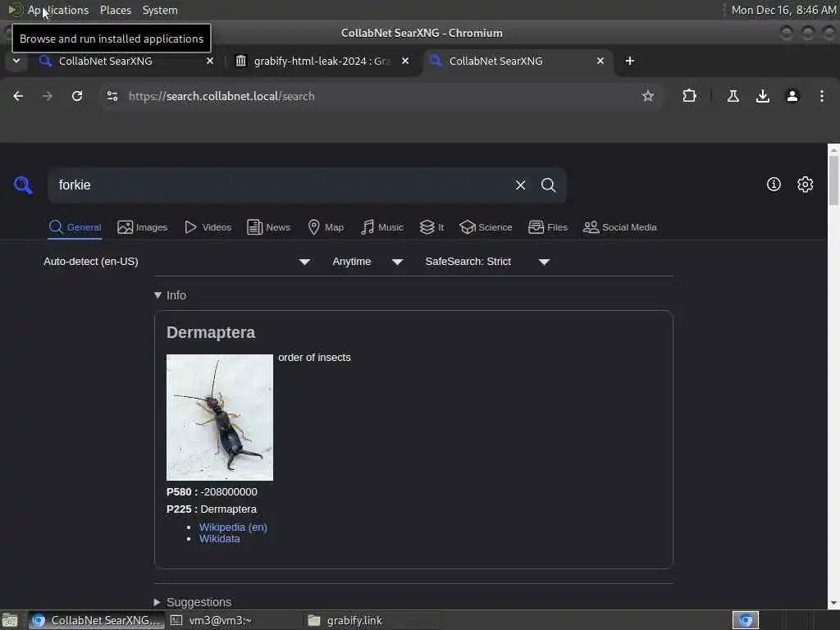This screenshot has width=840, height=630.
Task: Open the profile avatar icon
Action: point(792,96)
